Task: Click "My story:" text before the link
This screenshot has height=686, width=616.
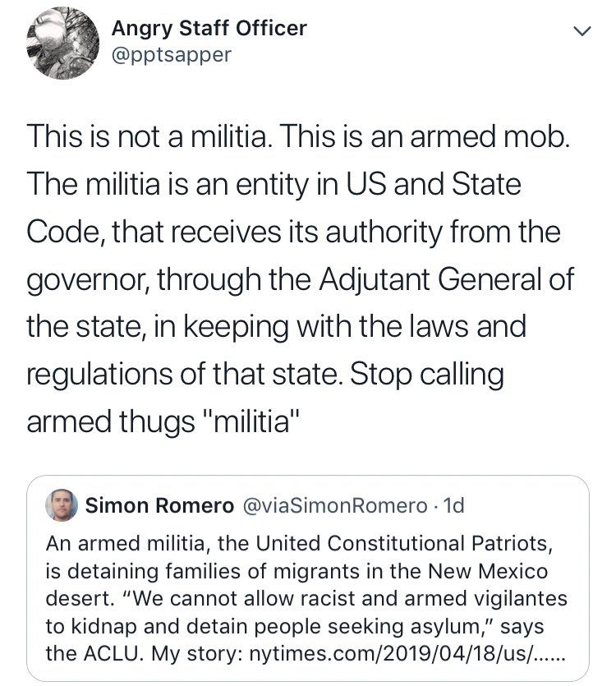Action: [197, 655]
